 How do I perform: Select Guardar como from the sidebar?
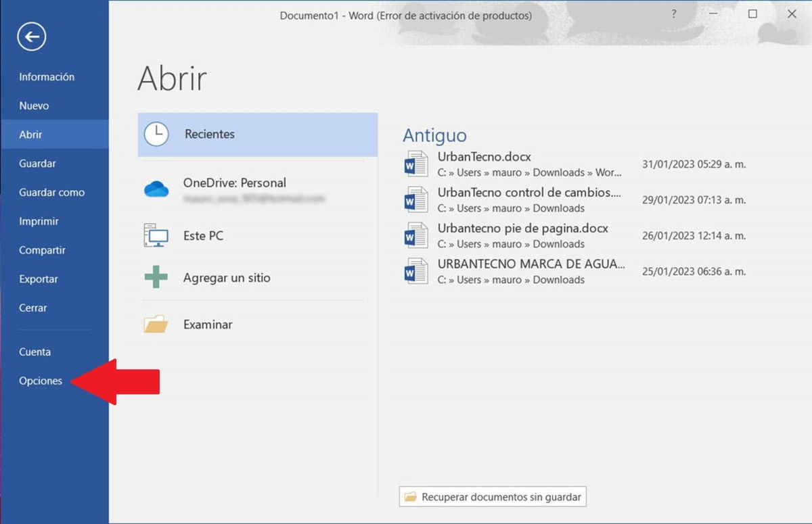click(x=51, y=192)
